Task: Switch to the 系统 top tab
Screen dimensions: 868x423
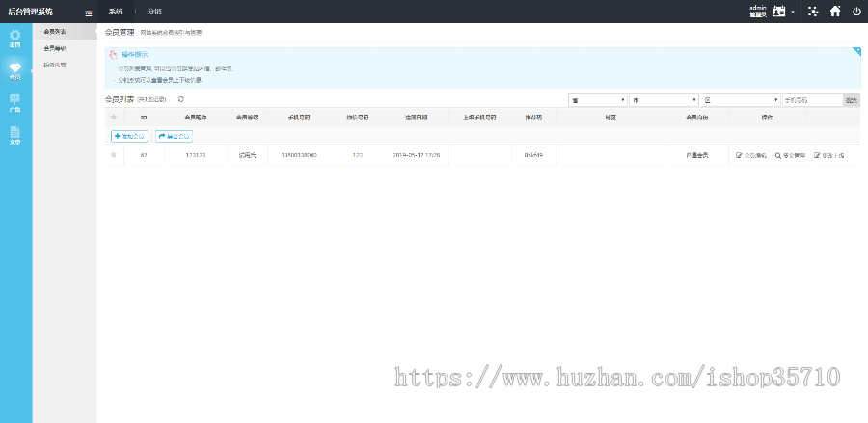Action: [116, 12]
